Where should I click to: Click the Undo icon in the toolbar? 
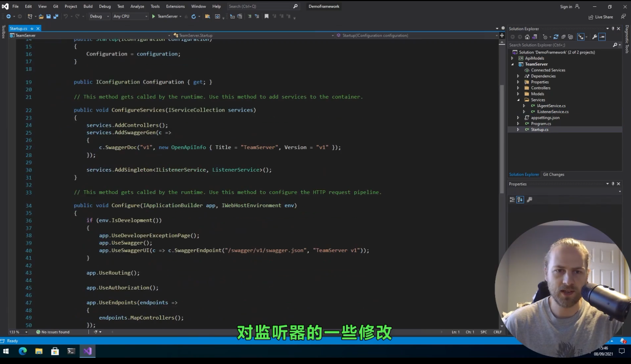(x=65, y=16)
